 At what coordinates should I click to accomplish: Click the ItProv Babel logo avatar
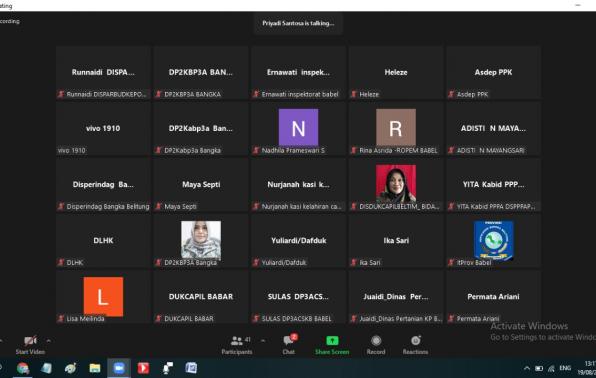click(x=493, y=240)
